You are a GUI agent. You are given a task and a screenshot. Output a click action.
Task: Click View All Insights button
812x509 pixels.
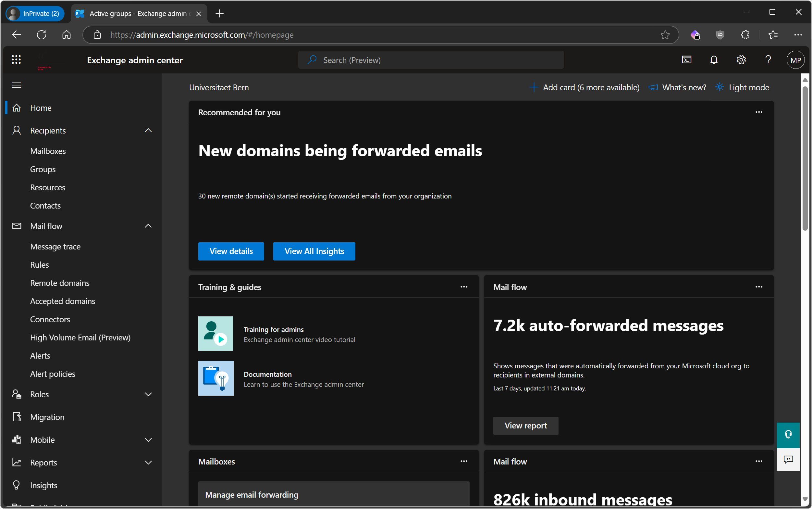click(x=314, y=251)
